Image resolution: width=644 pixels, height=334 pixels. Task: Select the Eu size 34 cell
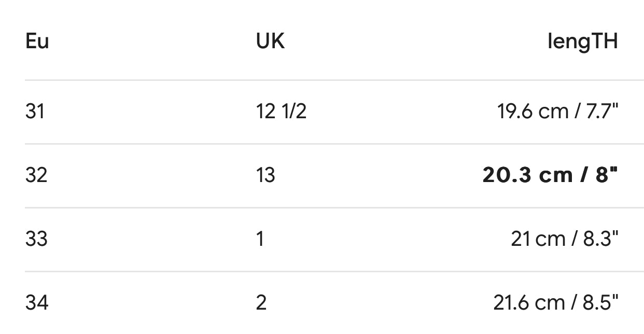(36, 302)
